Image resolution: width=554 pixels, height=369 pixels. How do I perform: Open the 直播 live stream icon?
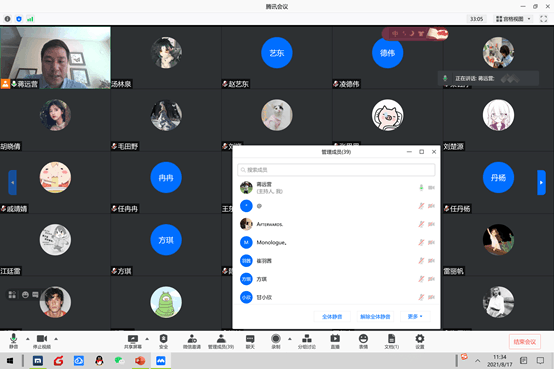click(335, 341)
